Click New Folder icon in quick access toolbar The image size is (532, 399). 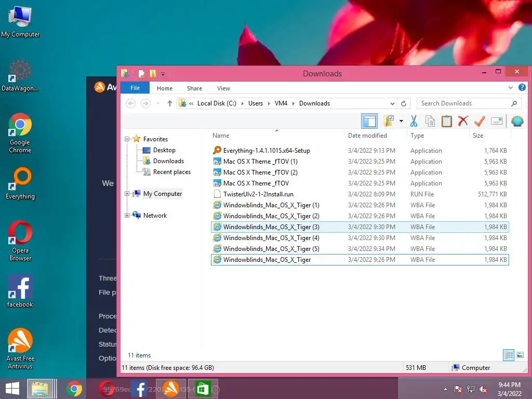click(x=153, y=73)
